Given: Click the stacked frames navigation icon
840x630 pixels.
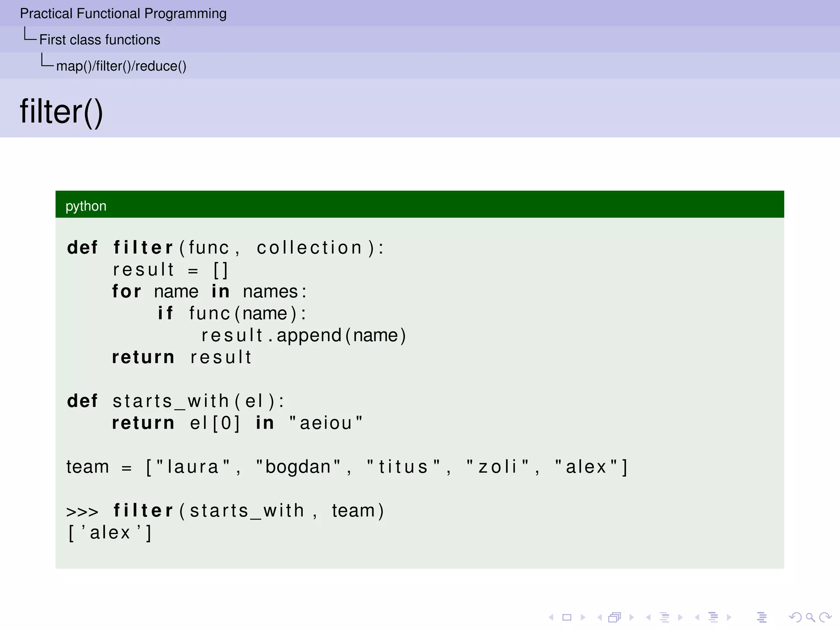Looking at the screenshot, I should (x=614, y=617).
